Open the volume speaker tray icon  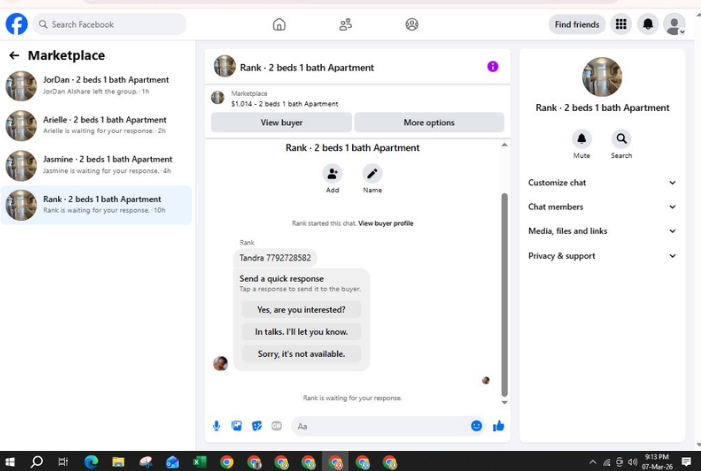[x=632, y=462]
